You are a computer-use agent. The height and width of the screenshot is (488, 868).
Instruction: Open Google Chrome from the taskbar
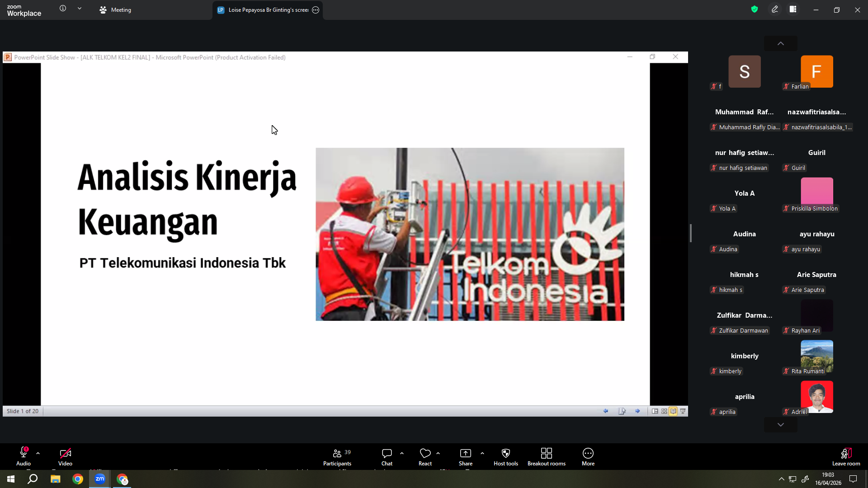point(78,479)
